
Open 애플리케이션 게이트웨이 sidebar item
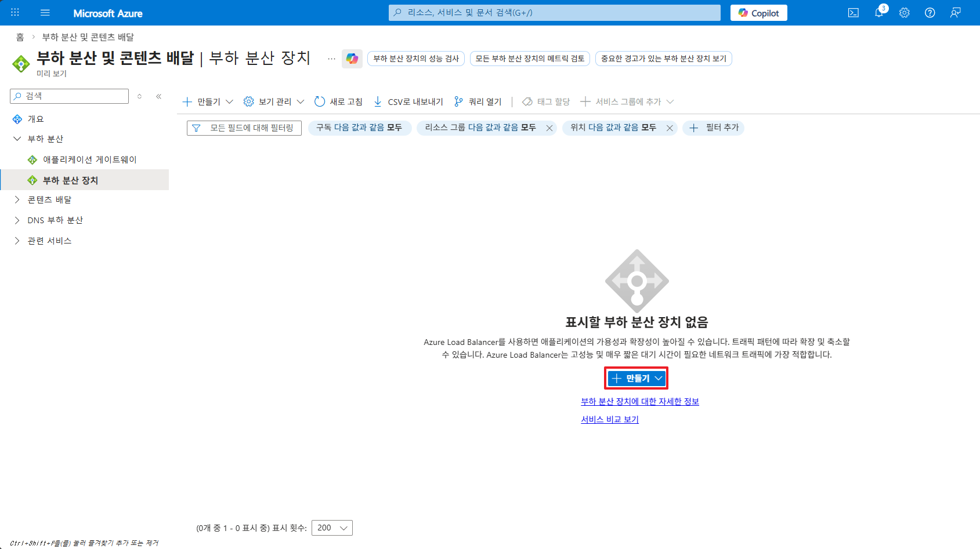coord(90,159)
